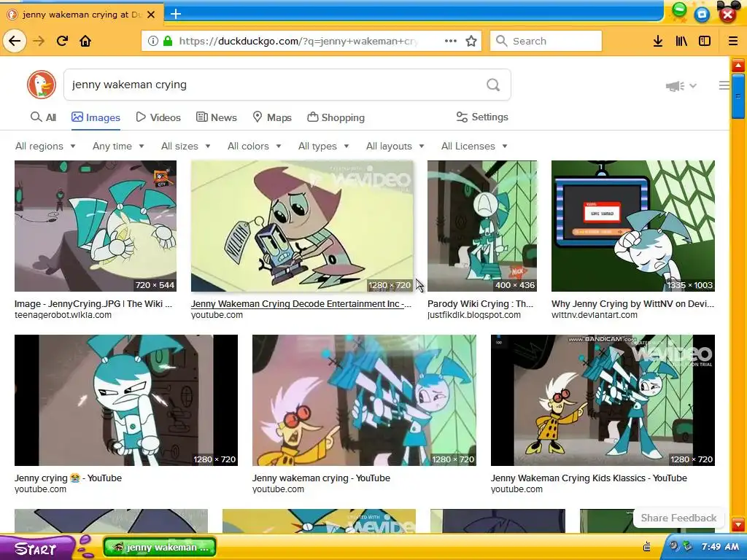Expand the All regions filter

click(45, 146)
